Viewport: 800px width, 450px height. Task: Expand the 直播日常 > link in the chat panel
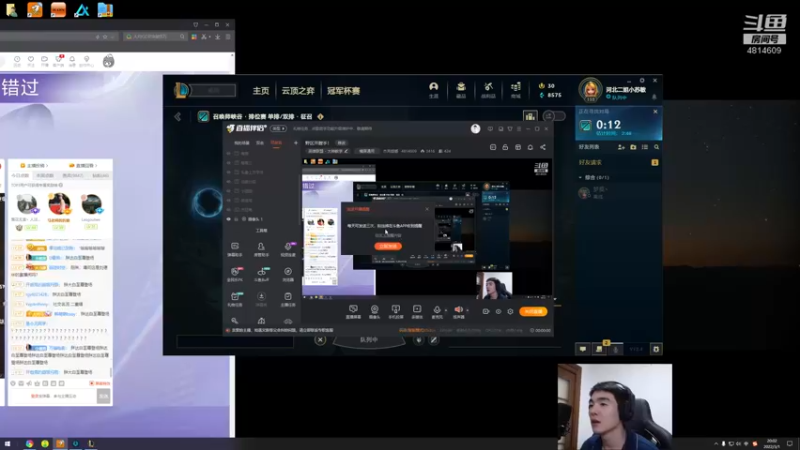click(84, 166)
